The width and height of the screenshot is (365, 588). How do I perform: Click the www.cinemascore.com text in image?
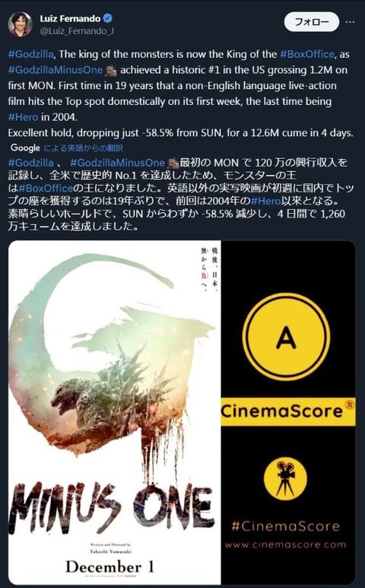(286, 545)
